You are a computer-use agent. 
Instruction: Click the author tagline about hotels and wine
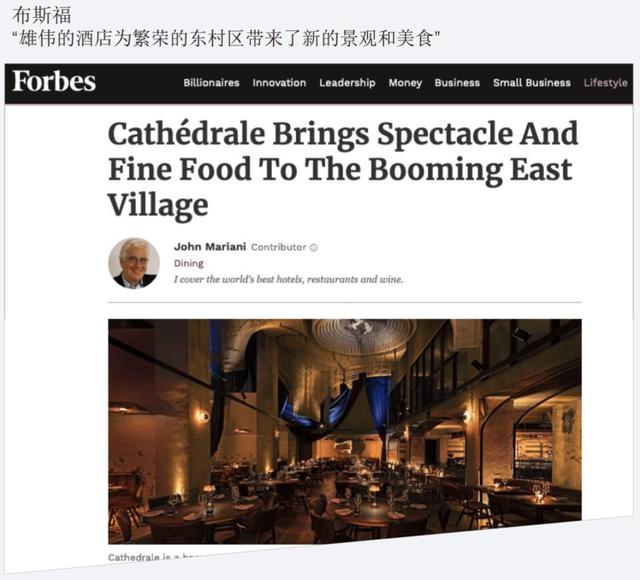pos(289,280)
